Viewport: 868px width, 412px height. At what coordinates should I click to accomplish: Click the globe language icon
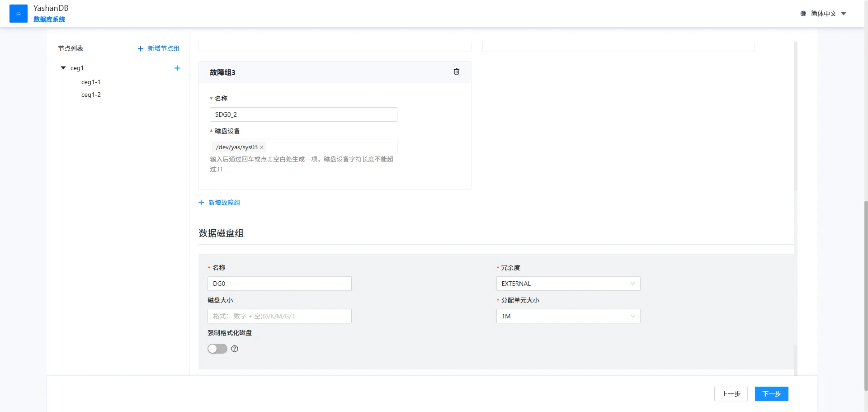point(803,14)
